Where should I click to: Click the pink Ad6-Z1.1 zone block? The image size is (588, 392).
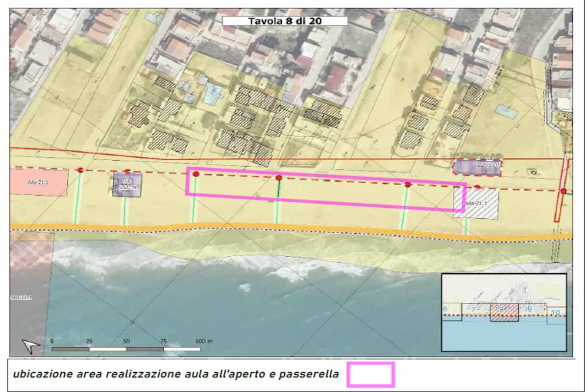tap(39, 183)
